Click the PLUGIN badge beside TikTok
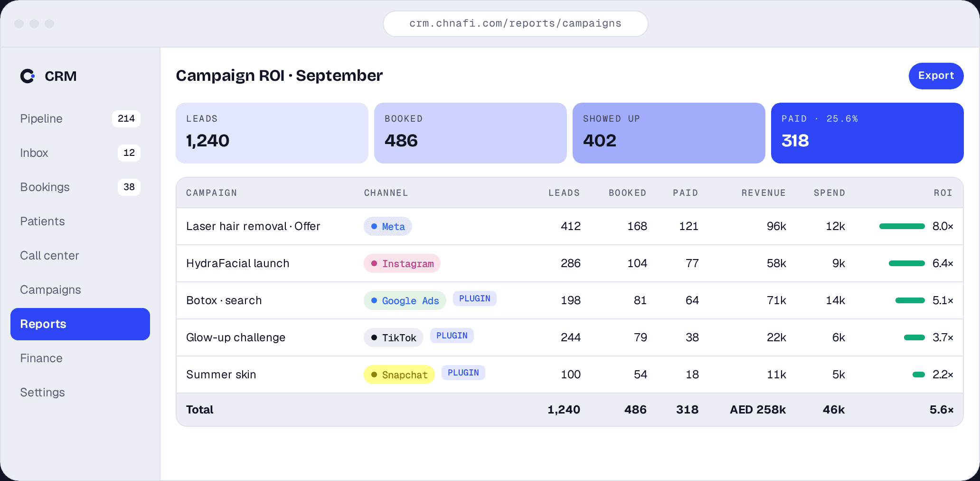 pos(452,336)
